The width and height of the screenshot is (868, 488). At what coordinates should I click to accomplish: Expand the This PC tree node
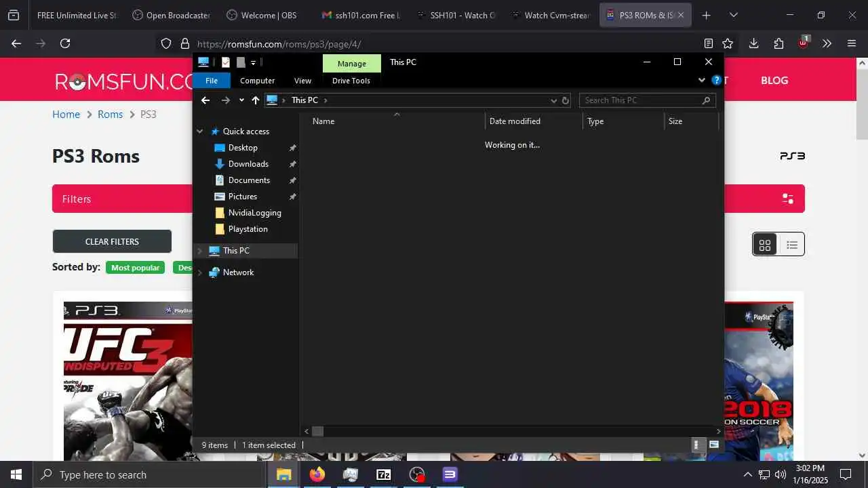tap(200, 251)
